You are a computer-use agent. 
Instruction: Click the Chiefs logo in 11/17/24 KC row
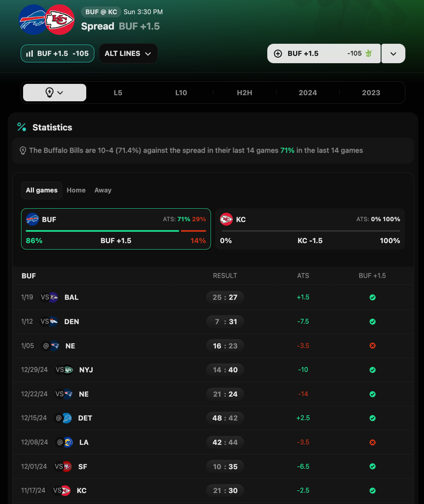point(66,491)
